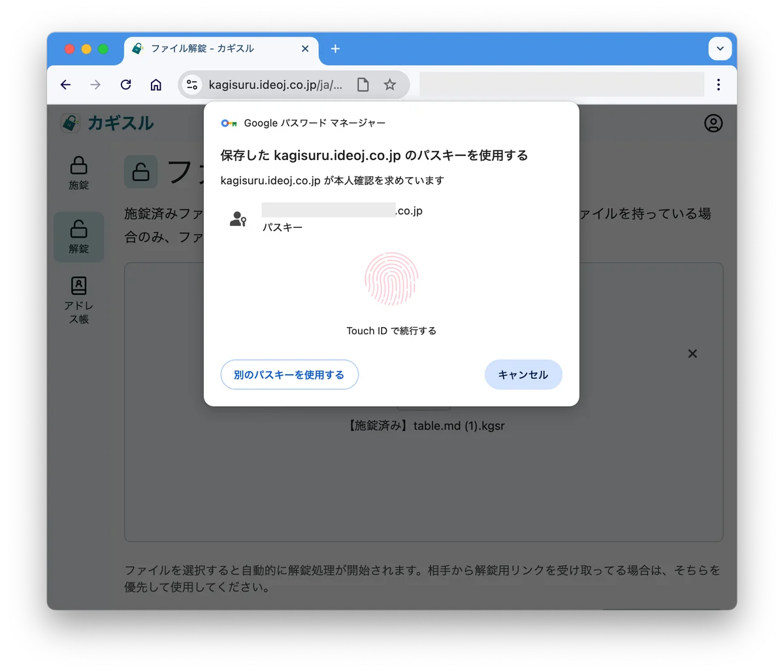784x672 pixels.
Task: Open the アドレス帳 address book
Action: 78,300
